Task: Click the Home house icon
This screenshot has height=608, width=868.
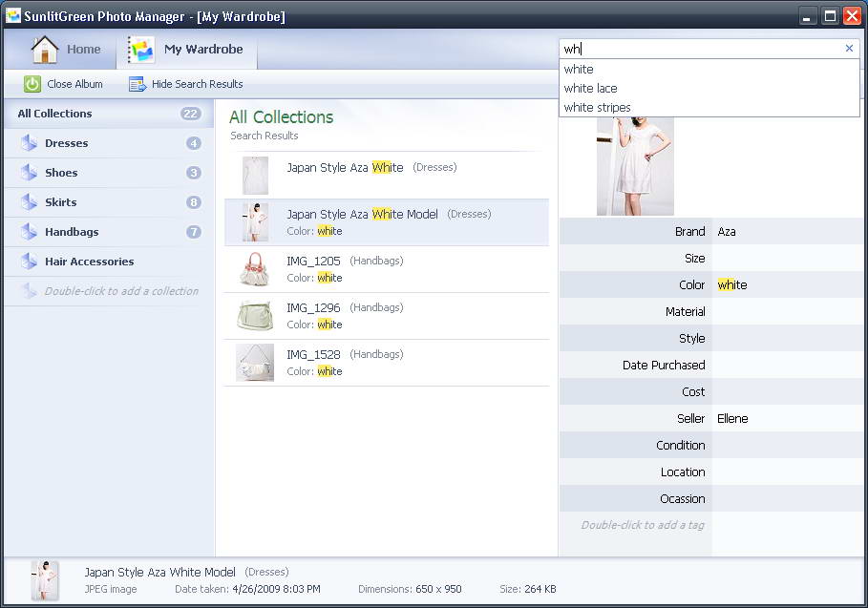Action: 45,50
